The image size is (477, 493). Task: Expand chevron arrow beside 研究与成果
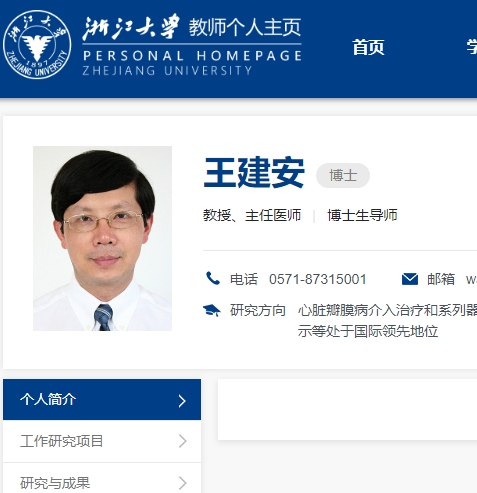[x=182, y=483]
